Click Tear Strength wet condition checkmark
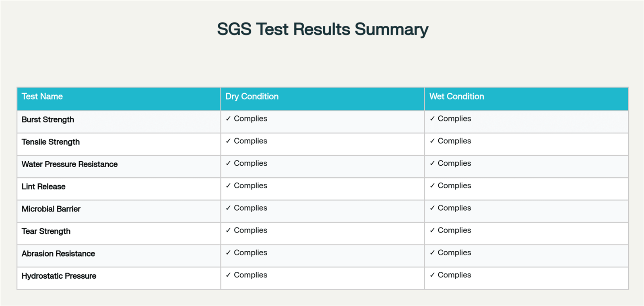 point(432,230)
